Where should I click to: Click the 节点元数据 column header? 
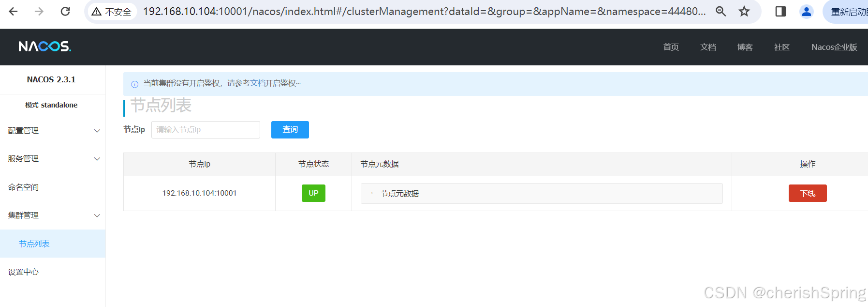(x=542, y=164)
